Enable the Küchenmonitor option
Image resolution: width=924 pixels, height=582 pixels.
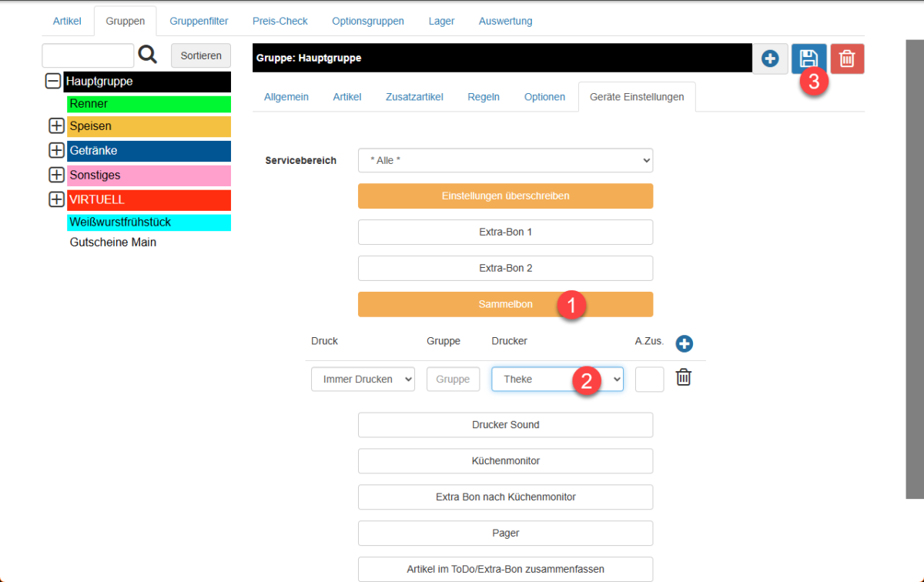click(x=505, y=460)
